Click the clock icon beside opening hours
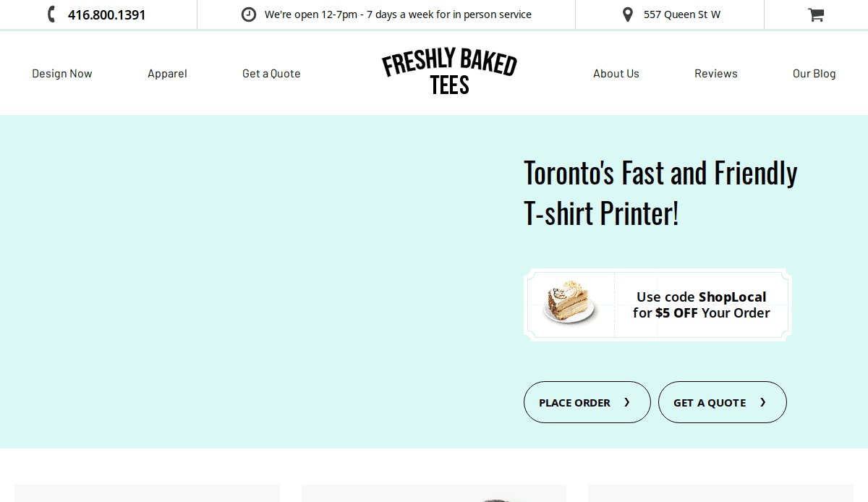This screenshot has width=868, height=502. pyautogui.click(x=248, y=14)
